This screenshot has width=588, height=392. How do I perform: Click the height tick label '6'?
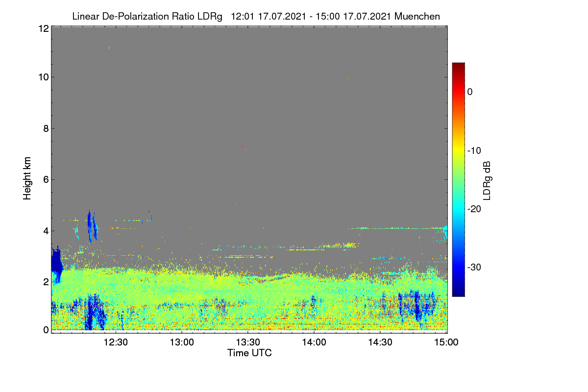(45, 179)
